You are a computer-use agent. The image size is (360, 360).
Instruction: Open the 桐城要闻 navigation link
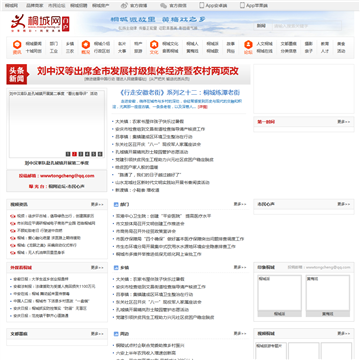click(x=34, y=44)
